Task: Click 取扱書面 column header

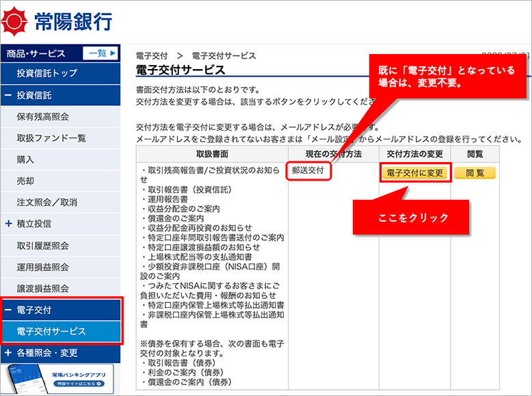Action: pos(213,154)
